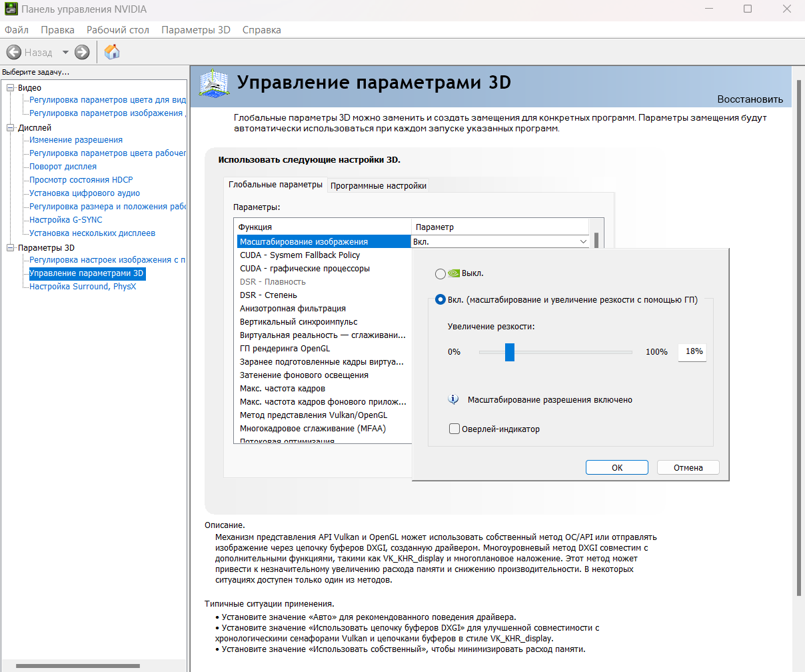
Task: Open Настройка Surround, PhysX task
Action: tap(83, 287)
